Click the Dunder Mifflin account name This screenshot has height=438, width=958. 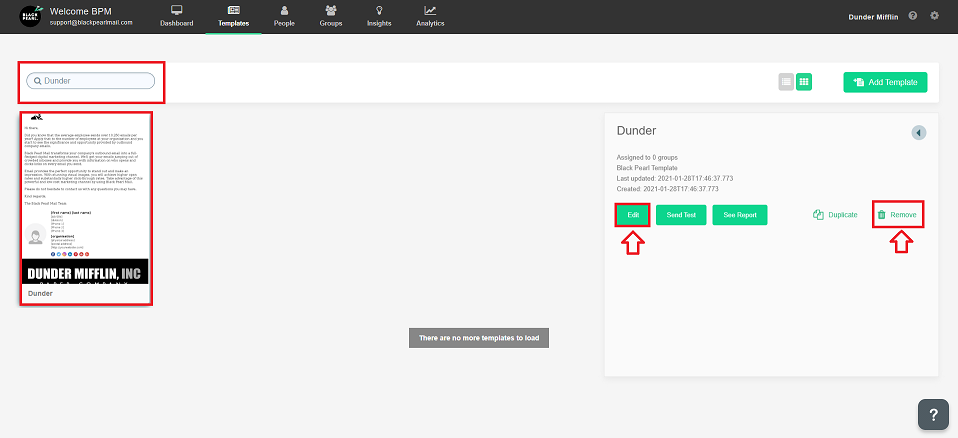(x=873, y=17)
